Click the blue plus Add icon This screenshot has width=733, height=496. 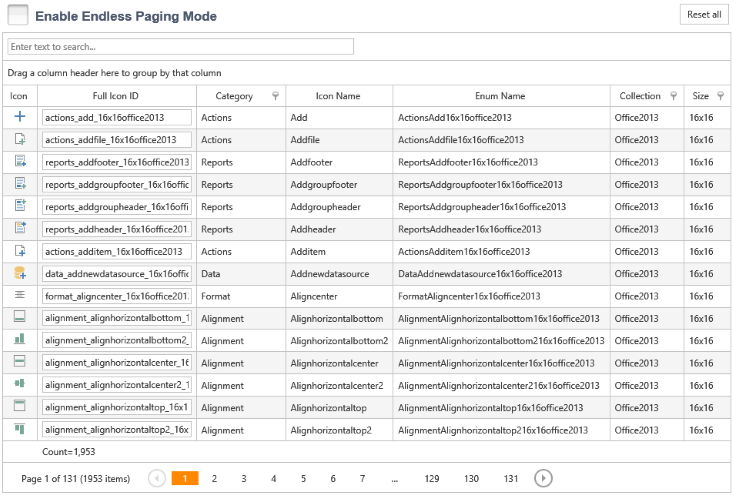pyautogui.click(x=19, y=117)
